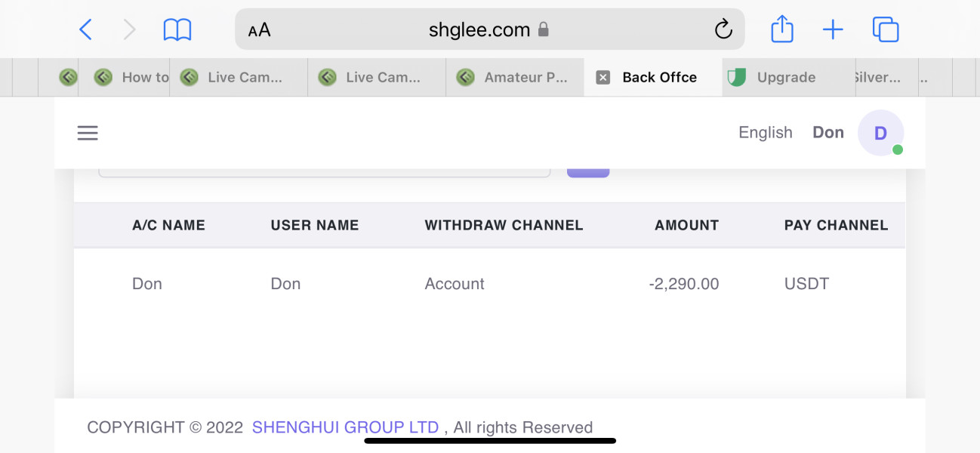The height and width of the screenshot is (453, 980).
Task: Click the search input box
Action: [x=325, y=173]
